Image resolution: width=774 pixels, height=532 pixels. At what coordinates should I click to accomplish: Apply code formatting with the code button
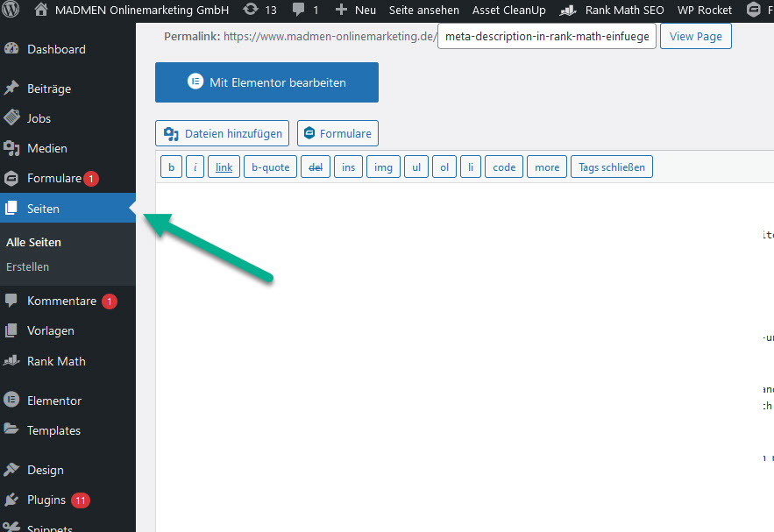[x=503, y=166]
